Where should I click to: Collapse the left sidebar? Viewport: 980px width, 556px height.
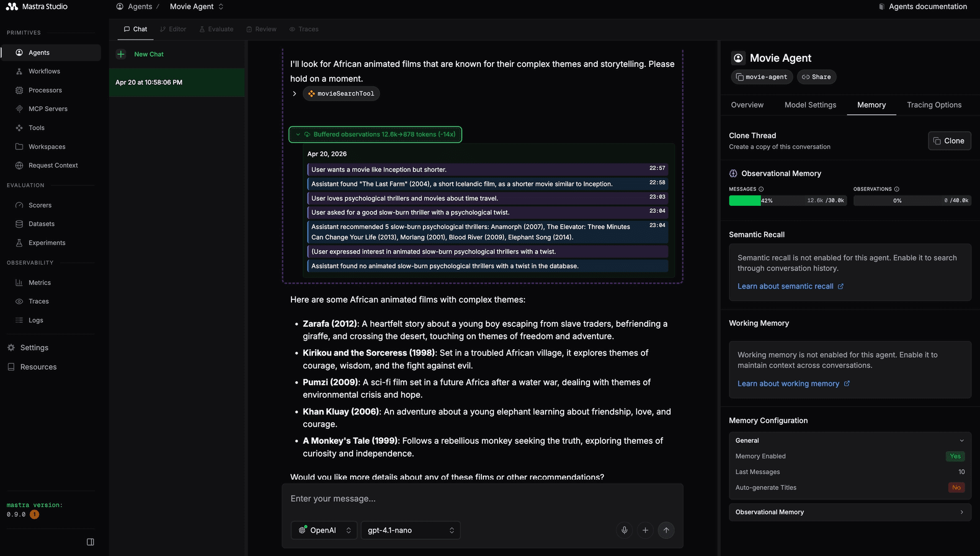click(x=90, y=542)
